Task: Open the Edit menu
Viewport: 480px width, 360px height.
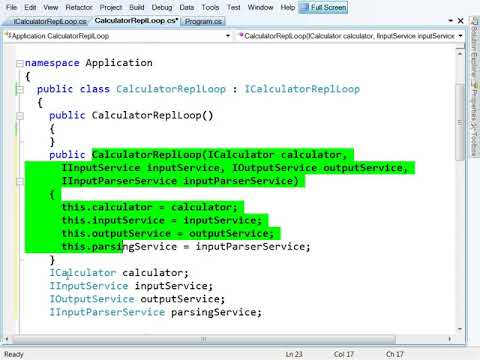Action: tap(30, 7)
